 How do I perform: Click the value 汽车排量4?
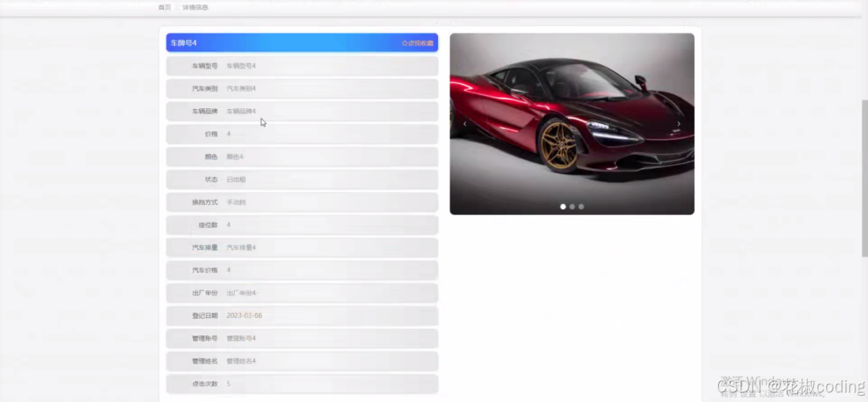tap(242, 247)
